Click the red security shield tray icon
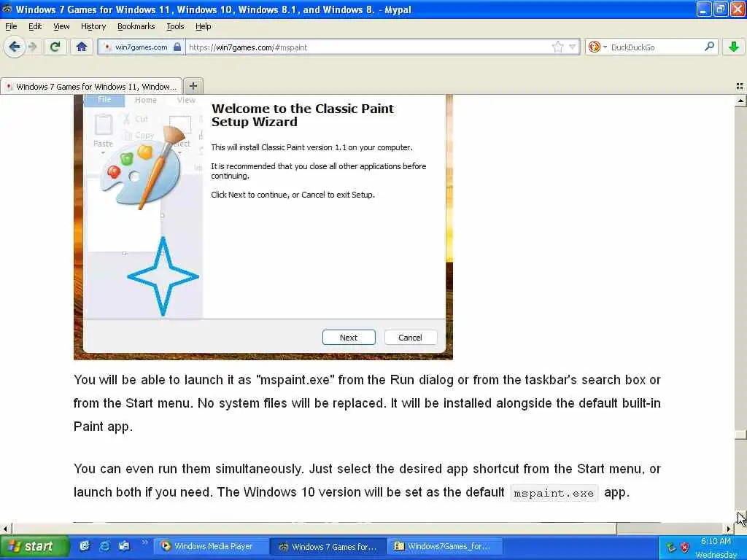 [x=684, y=547]
